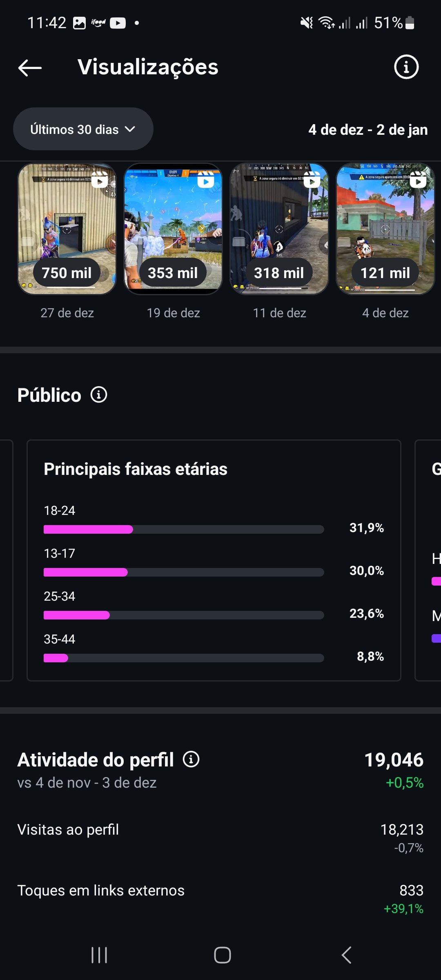This screenshot has width=441, height=980.
Task: Tap the reel icon on the 750 mil thumbnail
Action: pos(100,180)
